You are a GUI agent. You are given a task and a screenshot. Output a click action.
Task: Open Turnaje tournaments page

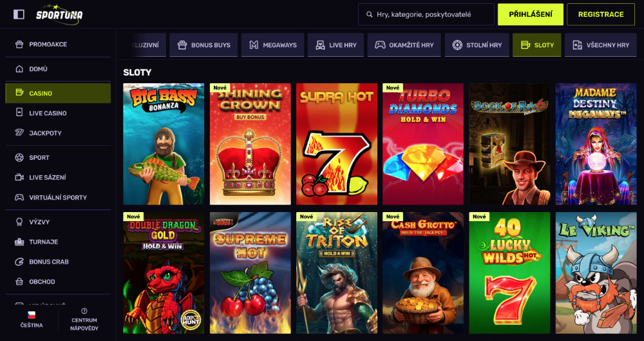pyautogui.click(x=43, y=242)
